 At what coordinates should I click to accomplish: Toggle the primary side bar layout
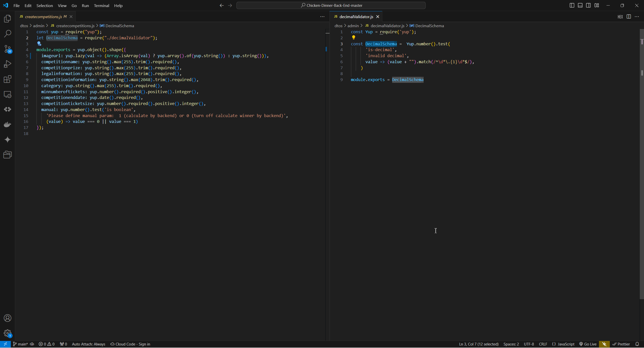coord(572,5)
